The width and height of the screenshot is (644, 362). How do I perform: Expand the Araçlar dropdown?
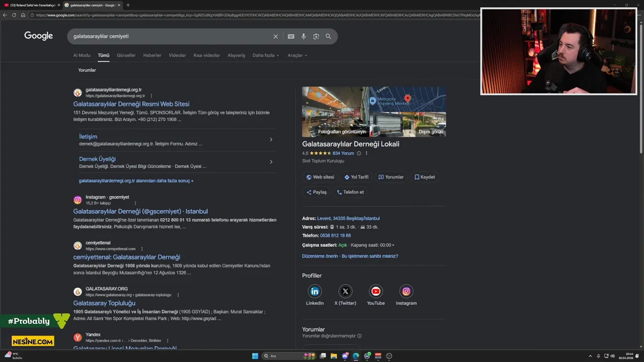coord(297,55)
